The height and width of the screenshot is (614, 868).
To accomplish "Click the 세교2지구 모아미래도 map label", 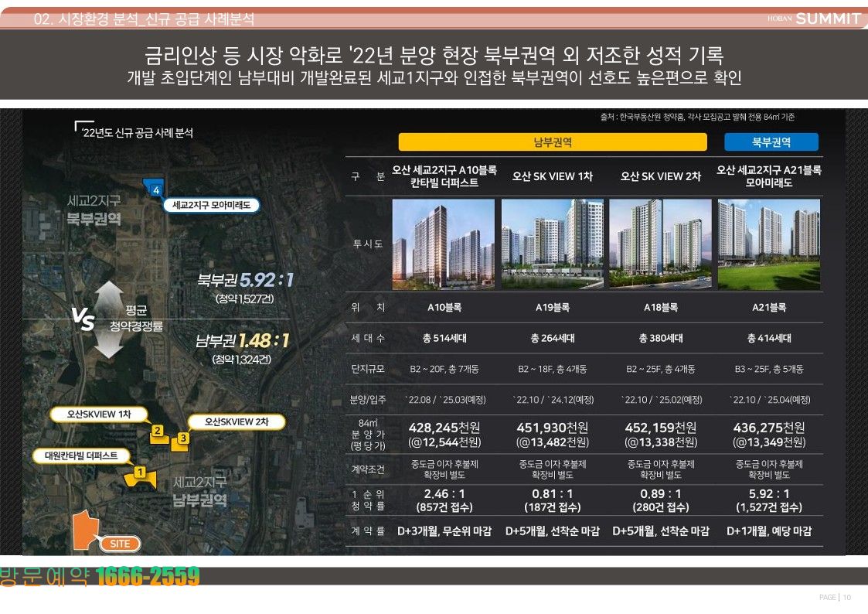I will tap(212, 206).
